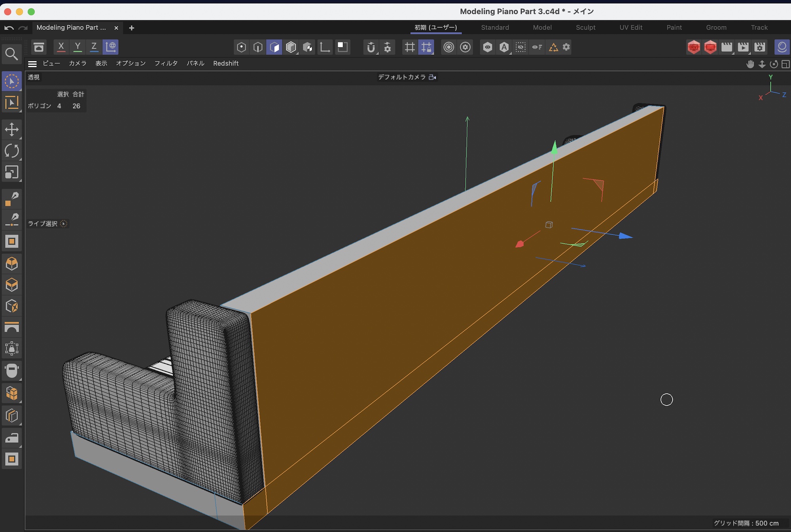Switch to Points mode
The height and width of the screenshot is (532, 791).
coord(241,47)
